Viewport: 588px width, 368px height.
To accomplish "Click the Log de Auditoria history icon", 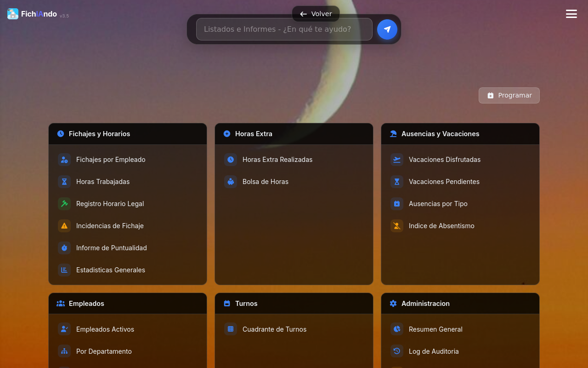I will tap(397, 351).
